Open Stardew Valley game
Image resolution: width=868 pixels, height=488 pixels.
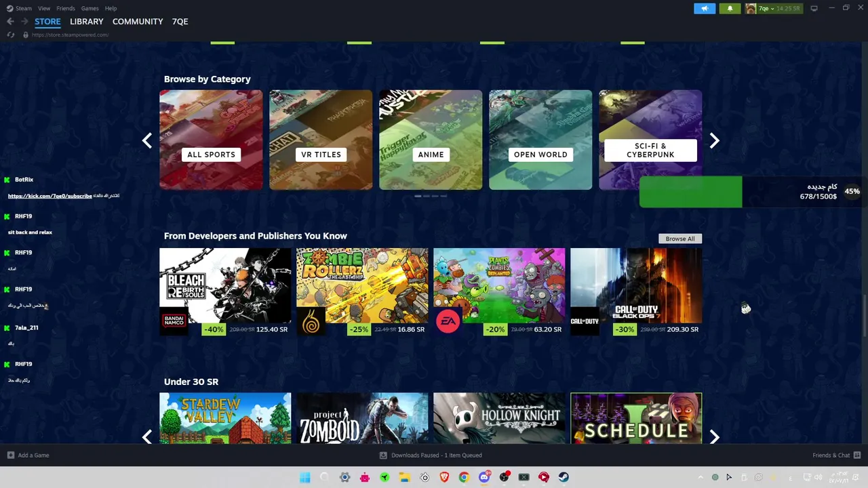(225, 418)
